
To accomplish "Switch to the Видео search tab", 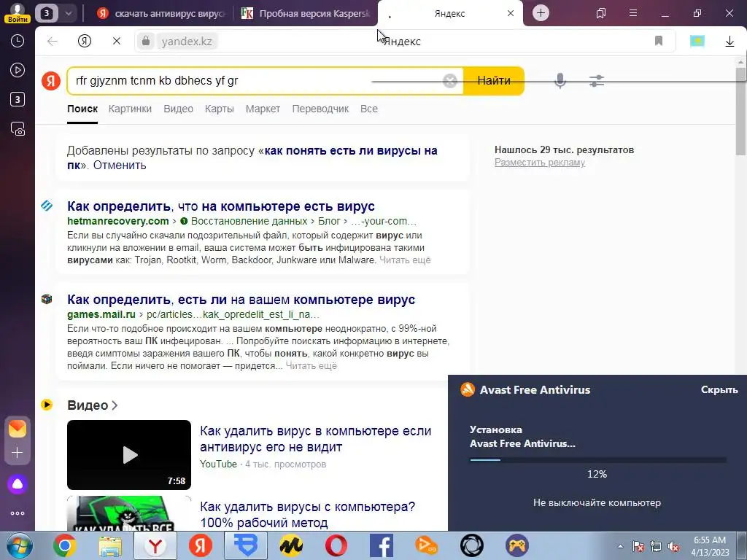I will click(x=178, y=109).
